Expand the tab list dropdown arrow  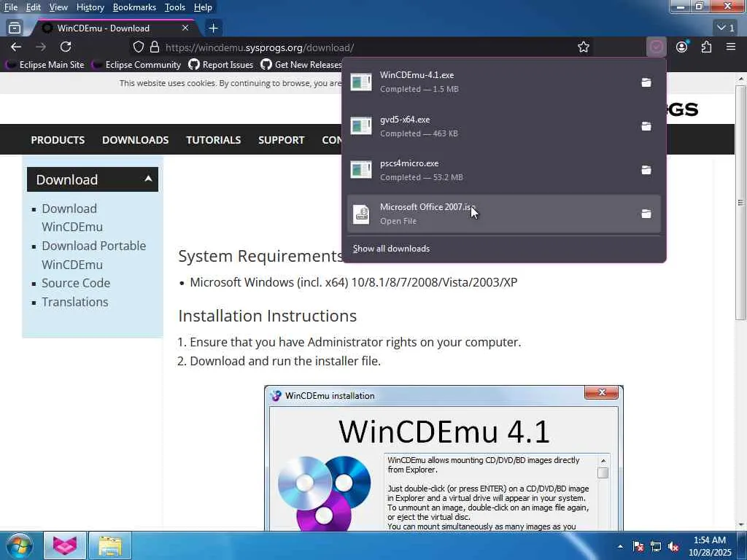(726, 28)
